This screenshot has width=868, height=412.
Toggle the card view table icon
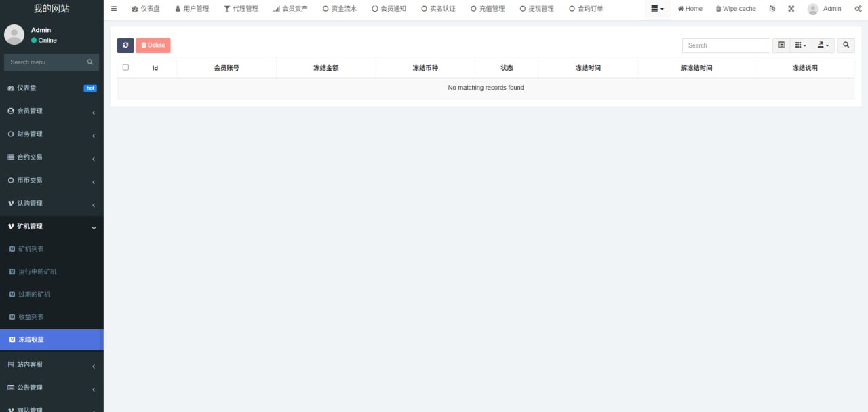coord(781,45)
